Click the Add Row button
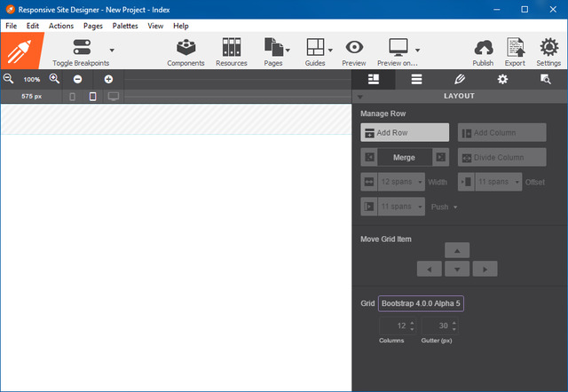The image size is (568, 392). tap(405, 132)
